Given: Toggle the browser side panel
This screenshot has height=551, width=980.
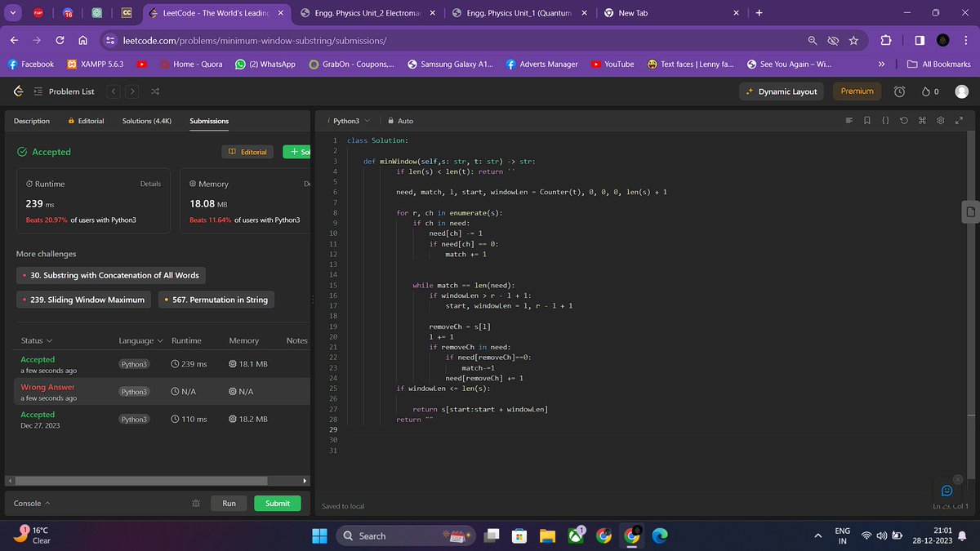Looking at the screenshot, I should click(x=919, y=40).
